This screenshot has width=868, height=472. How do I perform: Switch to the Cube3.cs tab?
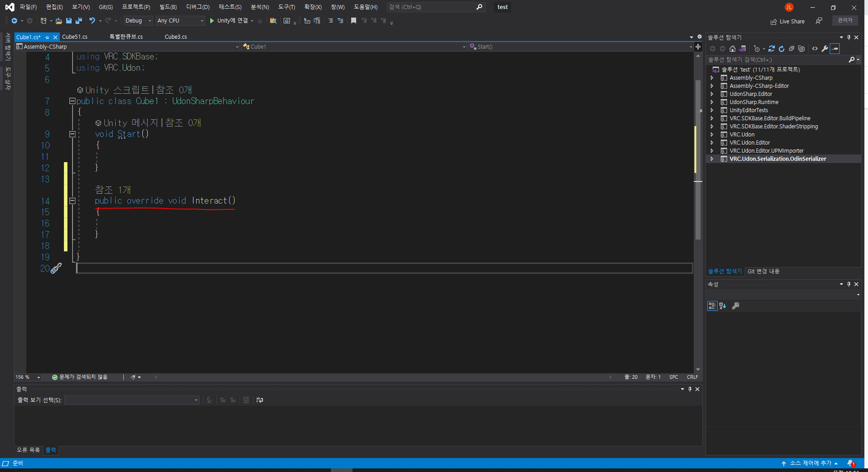click(176, 37)
